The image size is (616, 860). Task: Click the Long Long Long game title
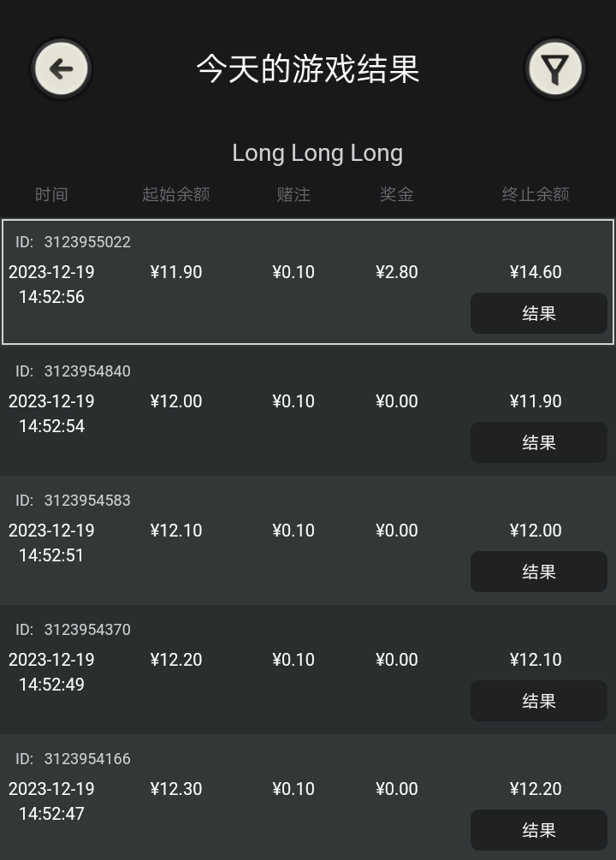pyautogui.click(x=317, y=153)
